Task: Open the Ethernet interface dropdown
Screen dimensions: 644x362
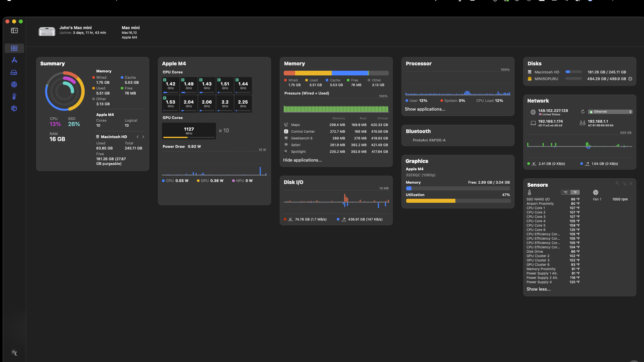Action: pyautogui.click(x=610, y=112)
